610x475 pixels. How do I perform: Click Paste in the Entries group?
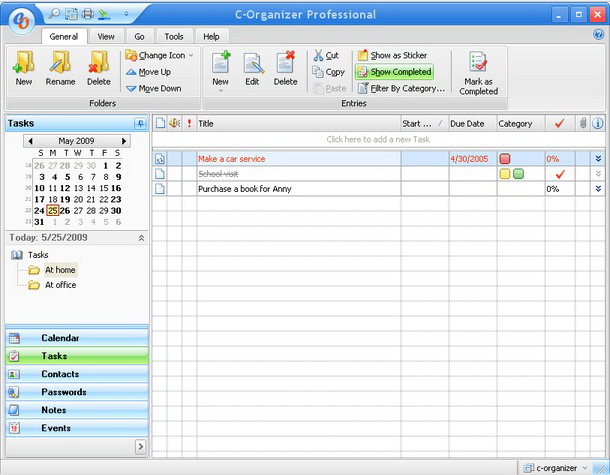point(330,88)
